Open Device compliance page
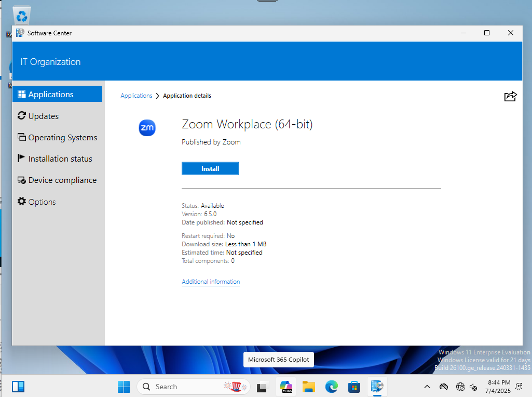Screen dimensions: 532x397 pyautogui.click(x=57, y=180)
